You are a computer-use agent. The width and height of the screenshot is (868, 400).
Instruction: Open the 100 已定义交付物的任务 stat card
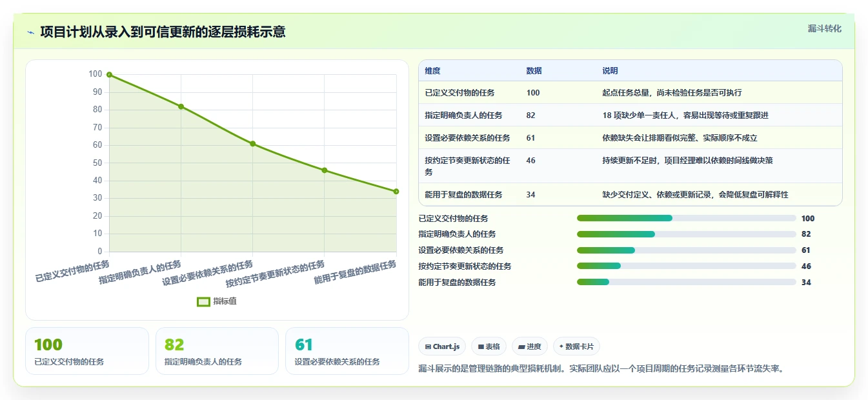coord(87,351)
